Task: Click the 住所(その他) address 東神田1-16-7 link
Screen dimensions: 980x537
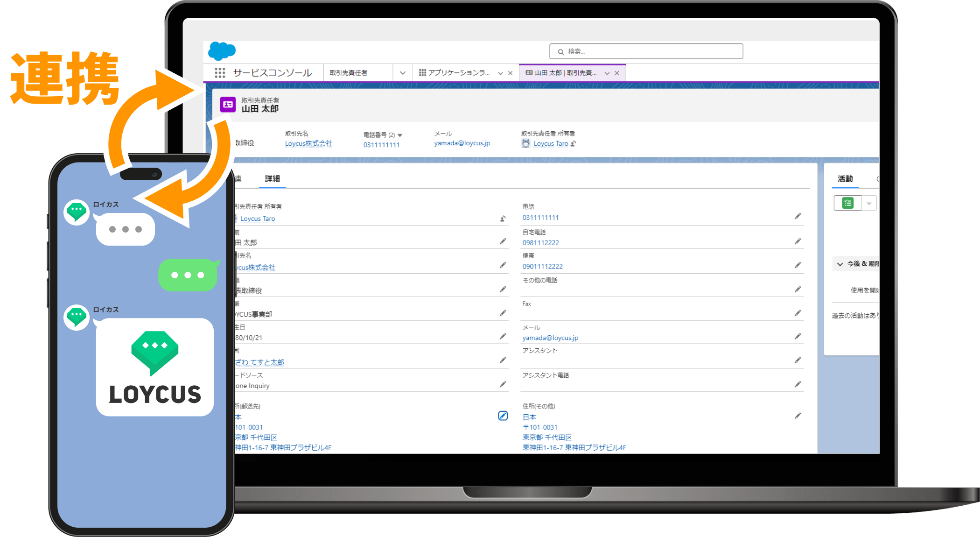Action: pos(574,447)
